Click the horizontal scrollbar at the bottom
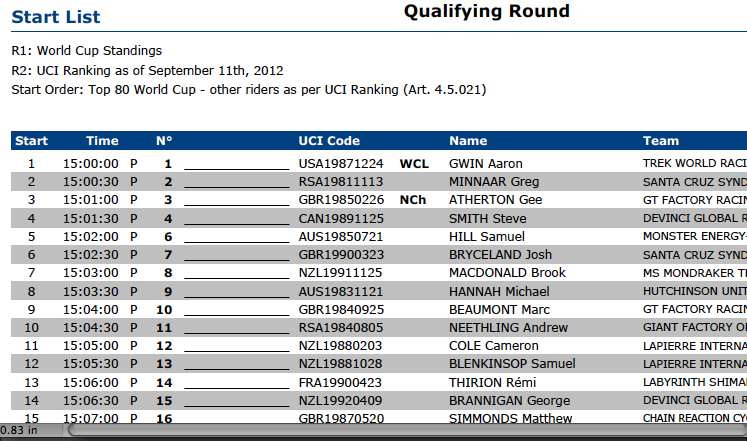This screenshot has width=747, height=441. point(400,431)
